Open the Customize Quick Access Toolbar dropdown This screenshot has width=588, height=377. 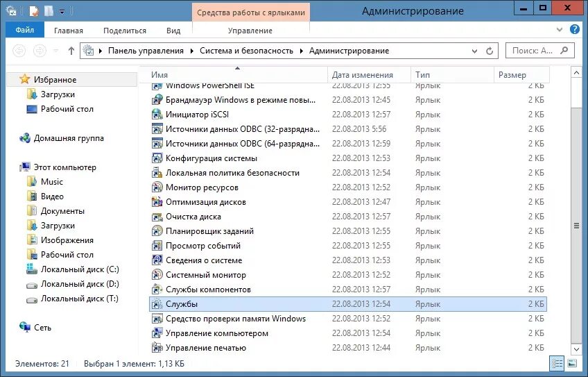(x=62, y=12)
